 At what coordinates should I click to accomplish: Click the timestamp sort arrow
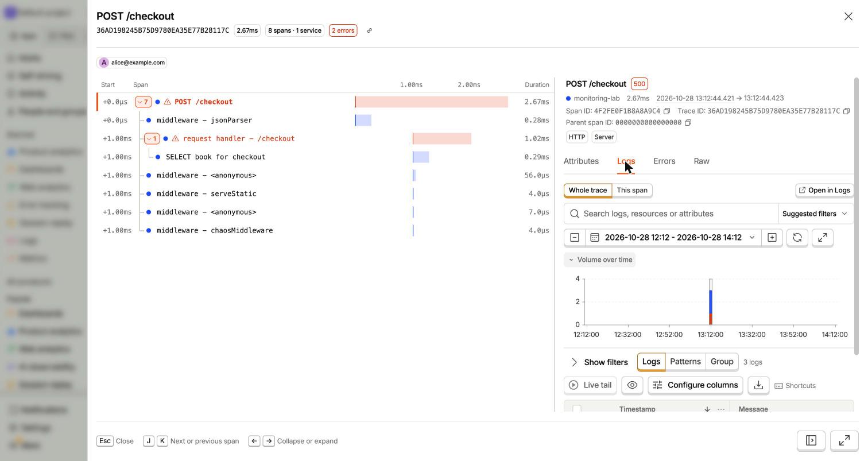[707, 409]
